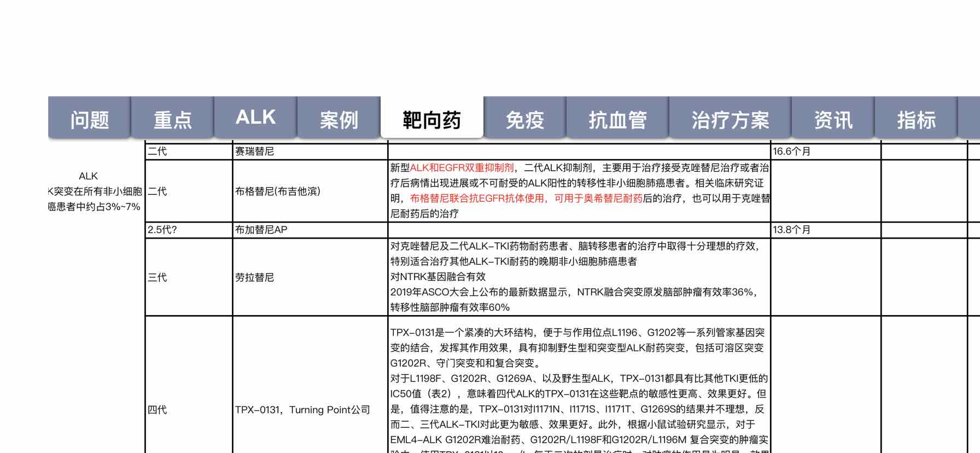Viewport: 980px width, 453px height.
Task: Select the 赛瑞替尼 cell
Action: coord(310,152)
